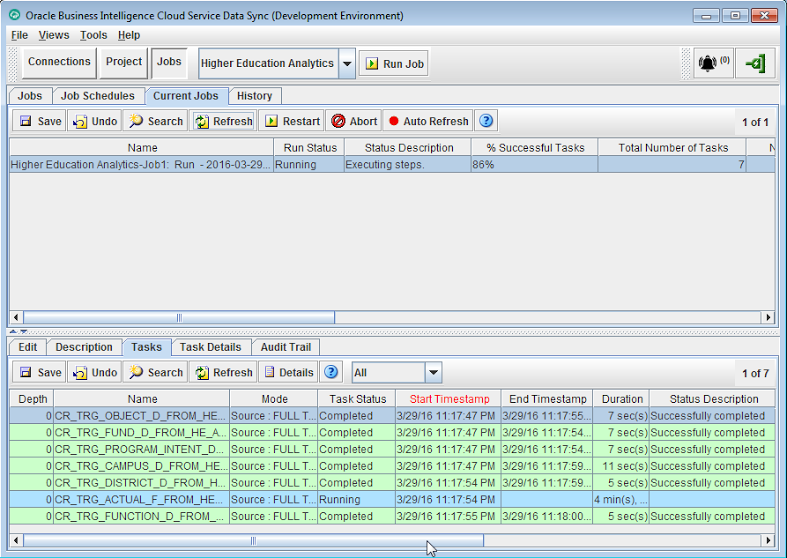Refresh the Tasks list
Image resolution: width=787 pixels, height=558 pixels.
(x=223, y=372)
